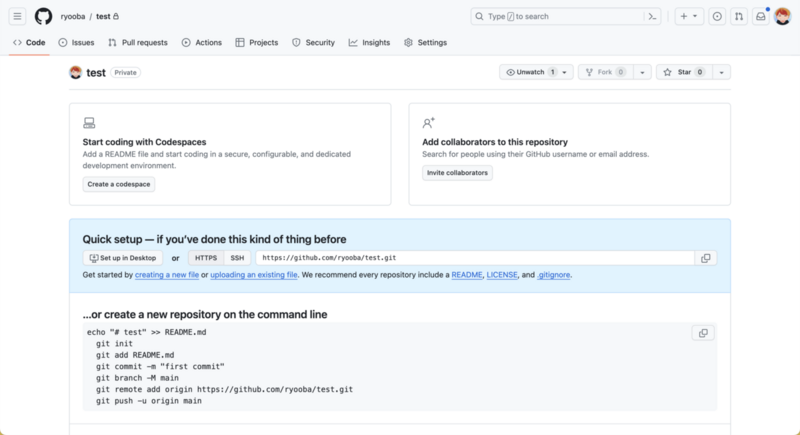Open the README link
The image size is (800, 435).
coord(467,275)
